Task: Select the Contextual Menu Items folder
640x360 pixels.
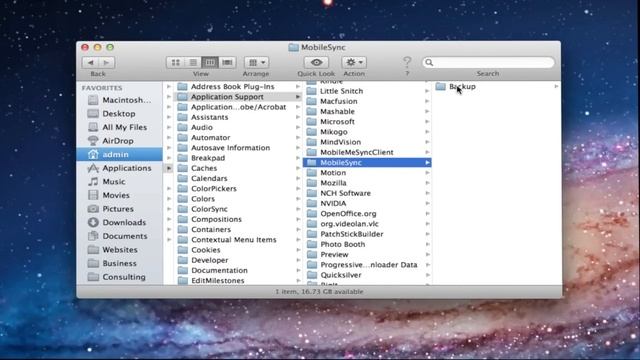Action: point(238,240)
